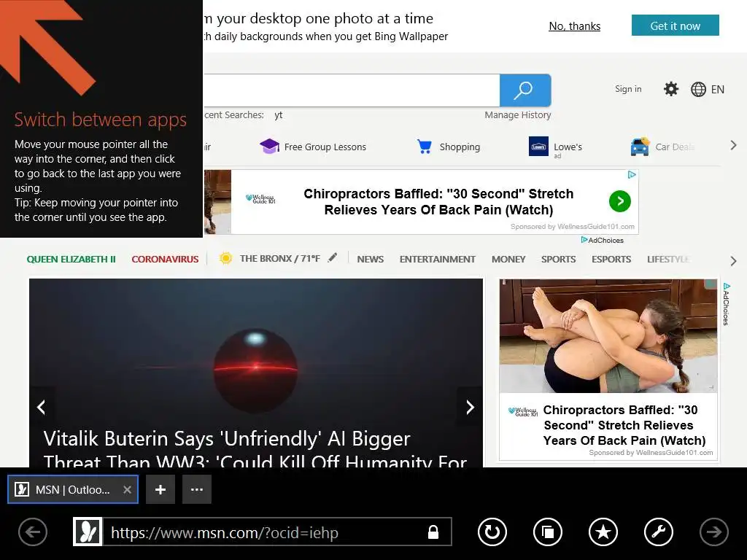Click the No, thanks link

575,26
